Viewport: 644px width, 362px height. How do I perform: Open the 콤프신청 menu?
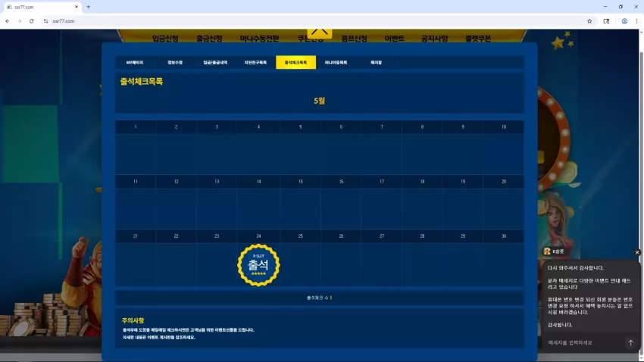[354, 38]
